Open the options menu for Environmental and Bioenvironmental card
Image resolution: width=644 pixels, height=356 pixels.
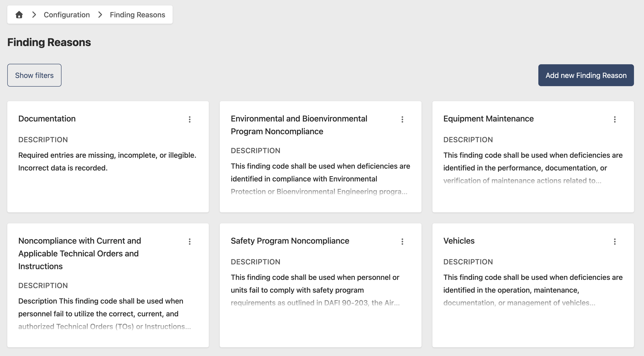(x=402, y=119)
